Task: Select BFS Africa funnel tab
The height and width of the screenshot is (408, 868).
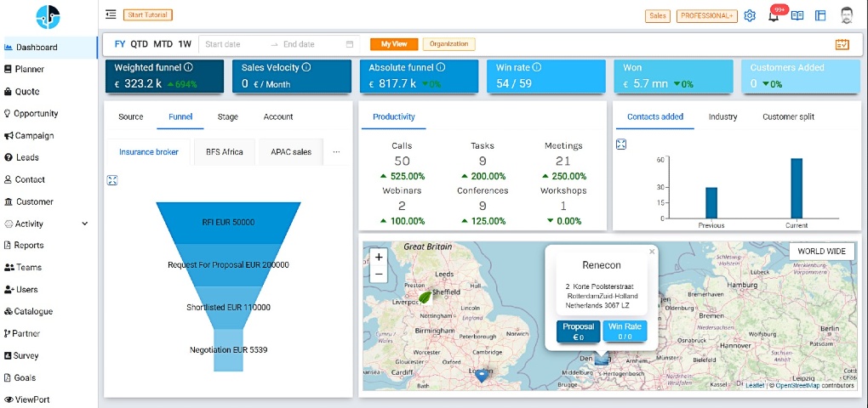Action: click(225, 152)
